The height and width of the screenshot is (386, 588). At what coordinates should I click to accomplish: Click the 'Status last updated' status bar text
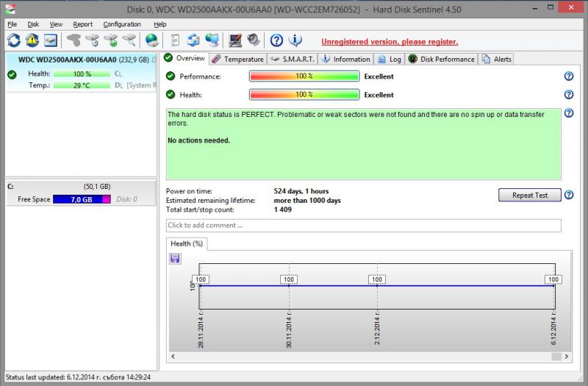[x=78, y=377]
